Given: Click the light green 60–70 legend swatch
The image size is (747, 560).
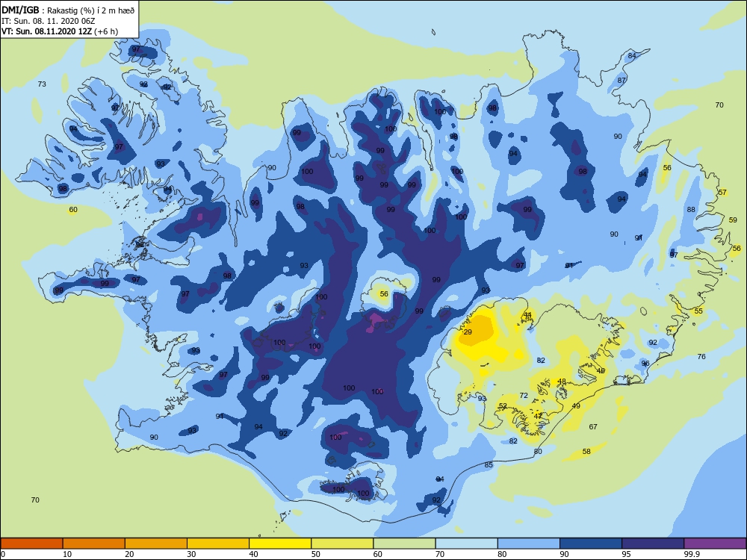Looking at the screenshot, I should [x=404, y=544].
